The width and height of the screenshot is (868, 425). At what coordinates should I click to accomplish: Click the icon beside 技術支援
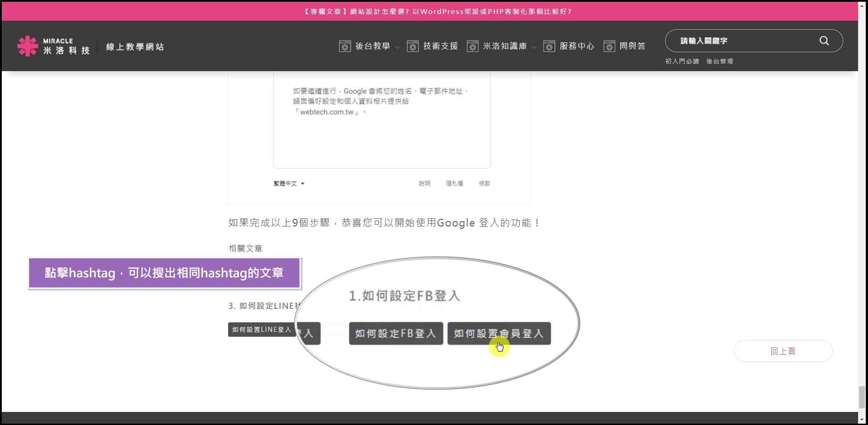413,46
